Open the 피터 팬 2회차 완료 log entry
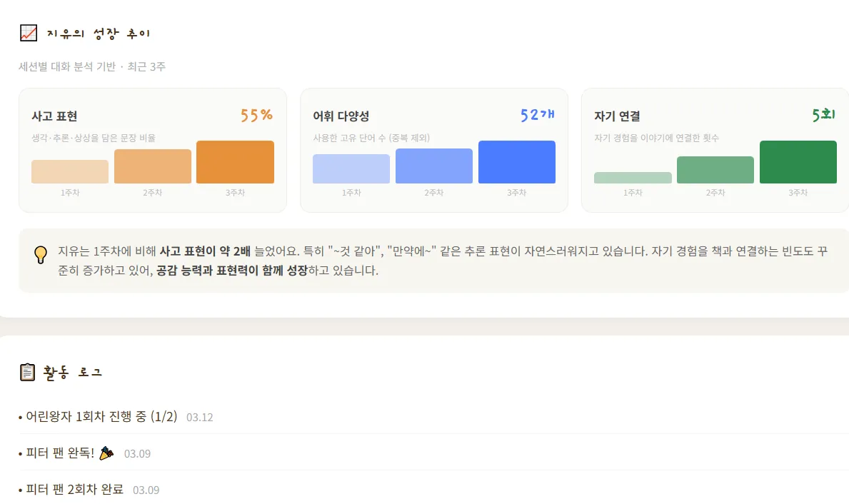Viewport: 849px width, 504px height. (x=74, y=489)
